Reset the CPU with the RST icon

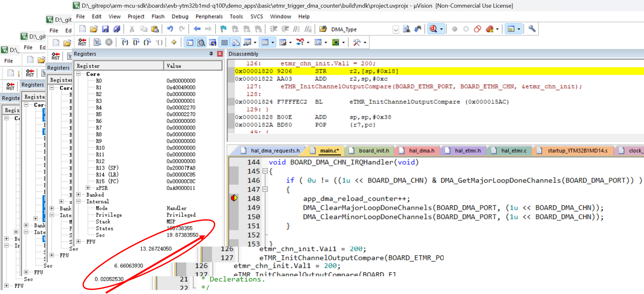coord(82,42)
